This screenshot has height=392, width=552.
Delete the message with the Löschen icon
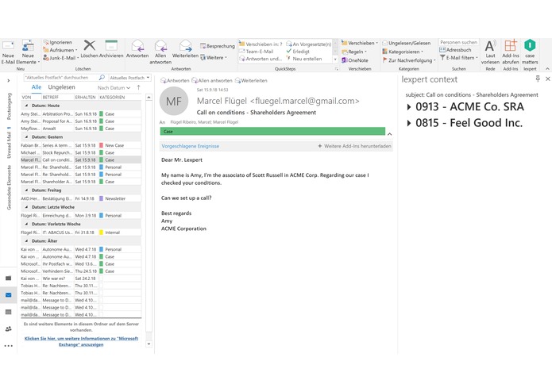[90, 45]
